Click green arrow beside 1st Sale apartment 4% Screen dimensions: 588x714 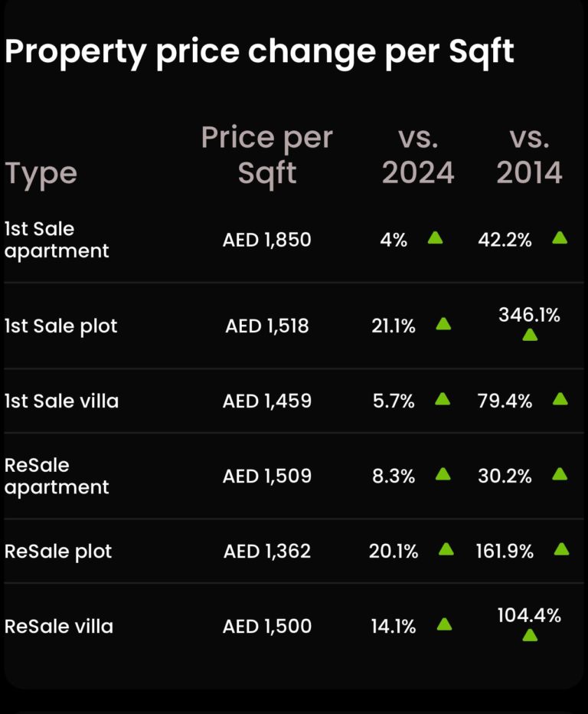(x=435, y=237)
